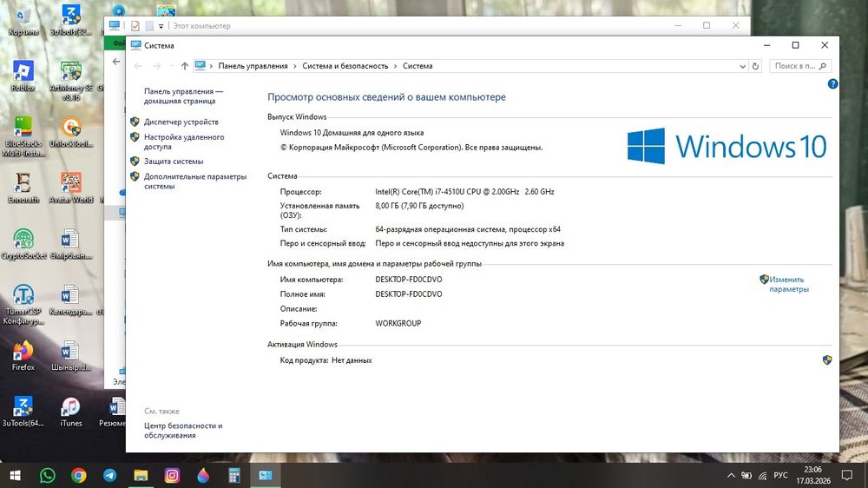Open the ArtMoney SE desktop icon
This screenshot has width=868, height=488.
click(x=71, y=81)
